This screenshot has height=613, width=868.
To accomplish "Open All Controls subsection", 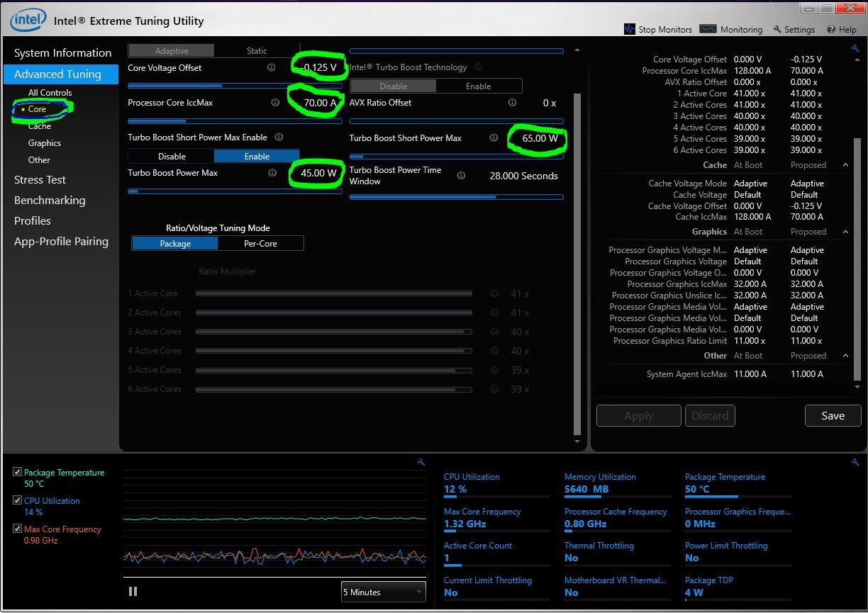I will (x=50, y=92).
